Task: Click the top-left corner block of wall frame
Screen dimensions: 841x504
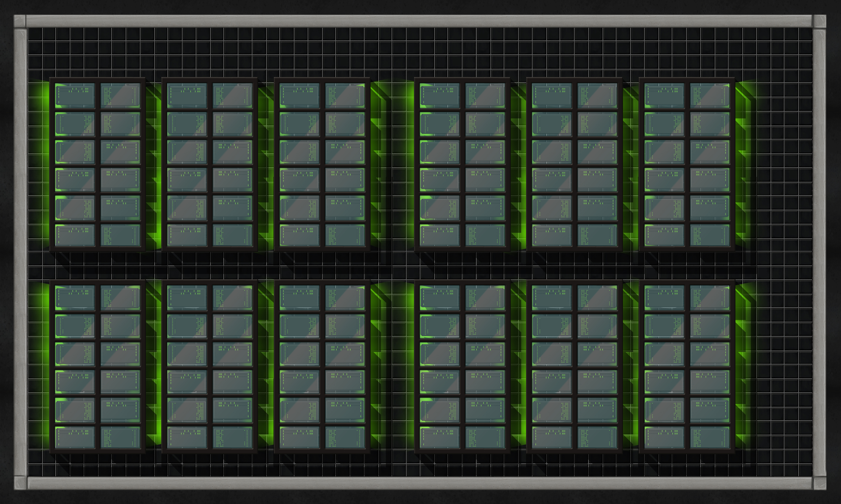Action: pyautogui.click(x=20, y=21)
